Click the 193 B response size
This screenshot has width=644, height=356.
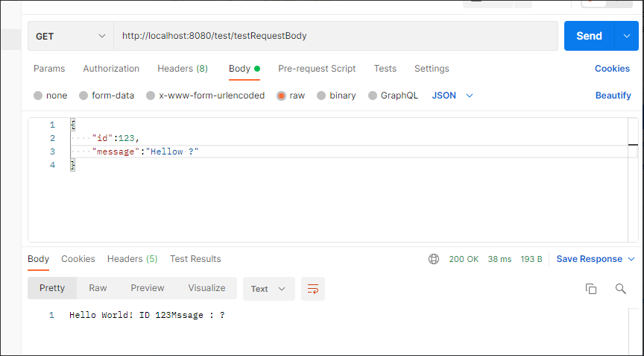(x=531, y=259)
